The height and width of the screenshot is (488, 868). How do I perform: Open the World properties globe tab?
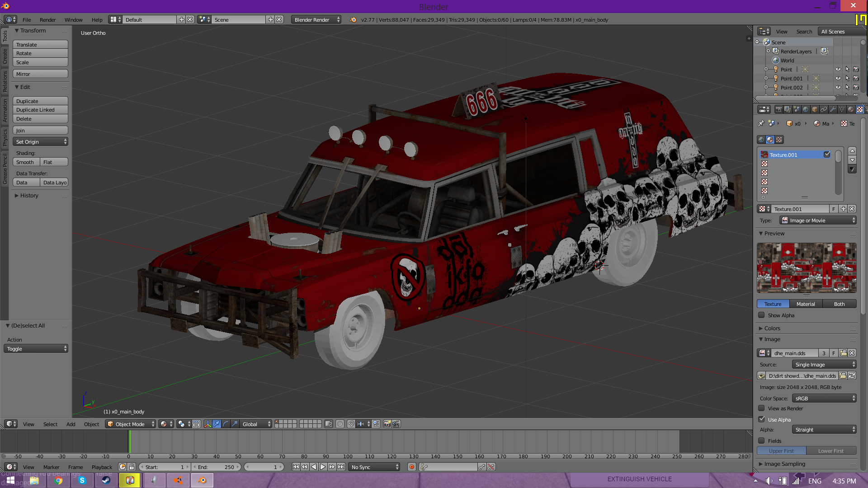pos(806,109)
